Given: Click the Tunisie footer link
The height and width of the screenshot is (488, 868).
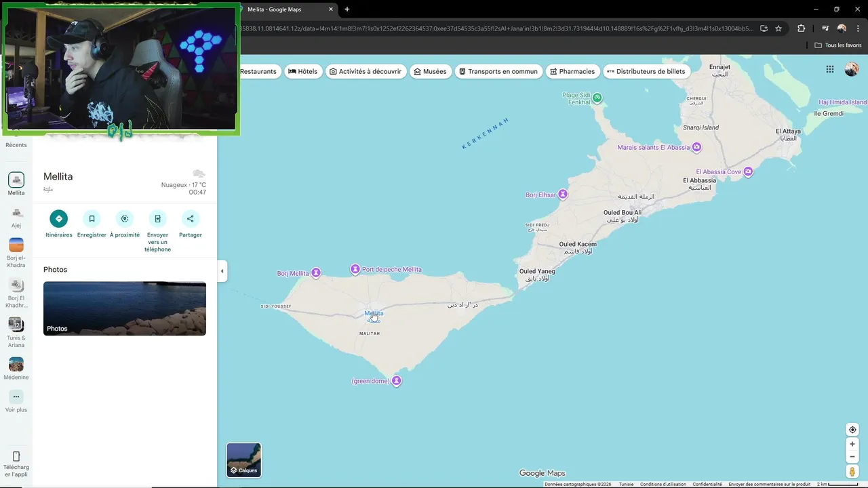Looking at the screenshot, I should (626, 484).
